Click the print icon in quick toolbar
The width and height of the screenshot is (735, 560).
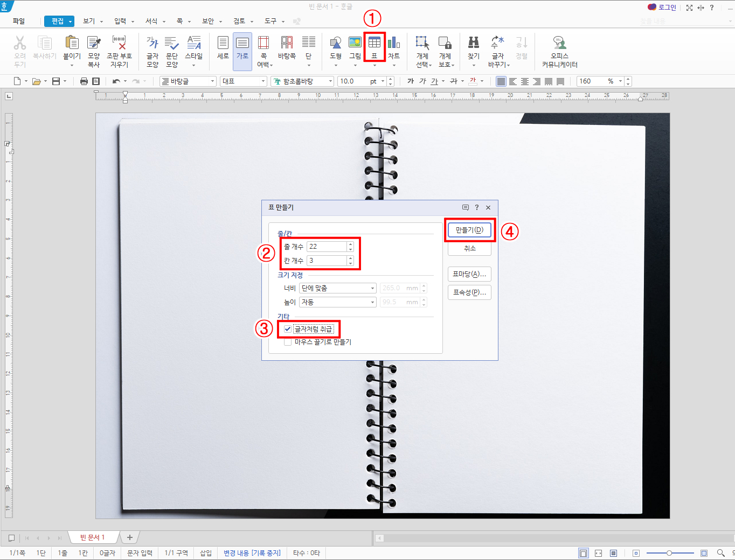pos(84,81)
